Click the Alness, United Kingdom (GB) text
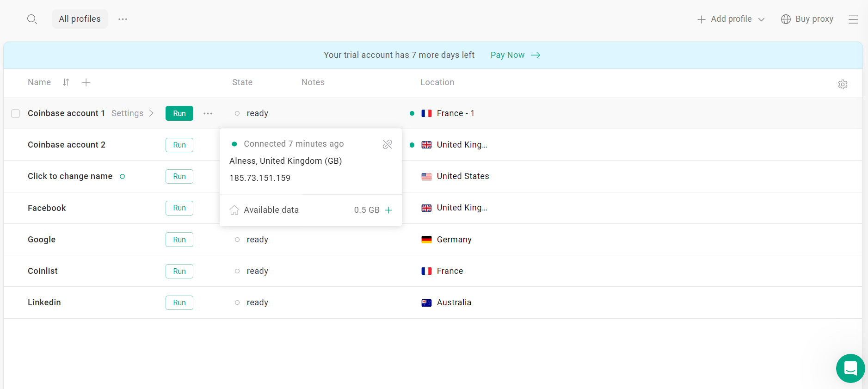This screenshot has height=389, width=868. (286, 161)
